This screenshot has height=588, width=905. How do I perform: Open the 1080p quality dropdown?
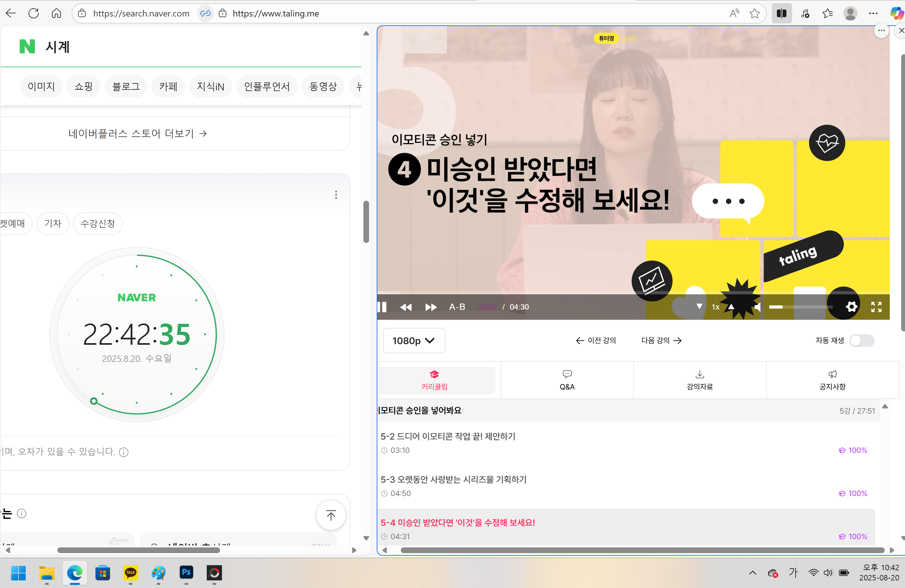point(414,340)
